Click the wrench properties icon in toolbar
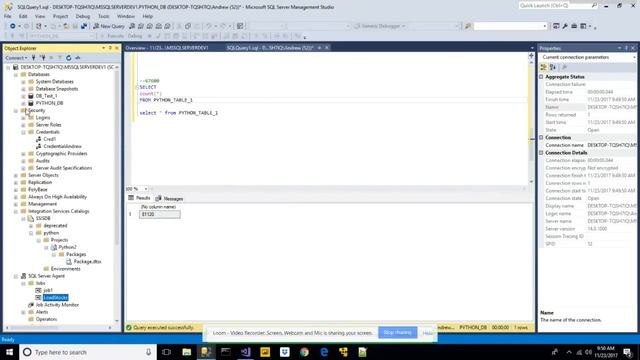 pos(565,26)
